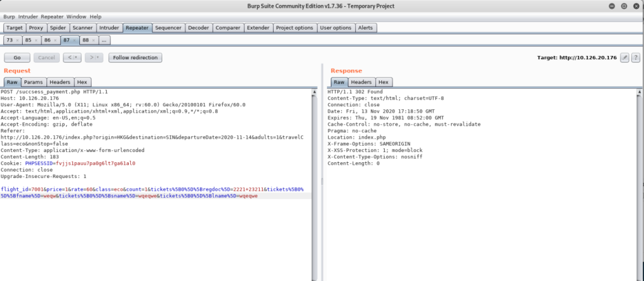Viewport: 644px width, 281px height.
Task: Switch to the Scanner tab
Action: click(x=82, y=28)
